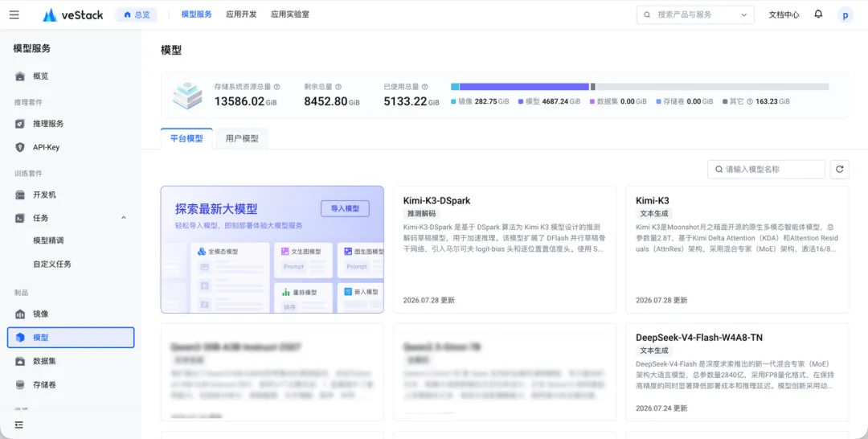Screen dimensions: 868x439
Task: Click the purple 模型 usage bar segment
Action: coord(524,87)
